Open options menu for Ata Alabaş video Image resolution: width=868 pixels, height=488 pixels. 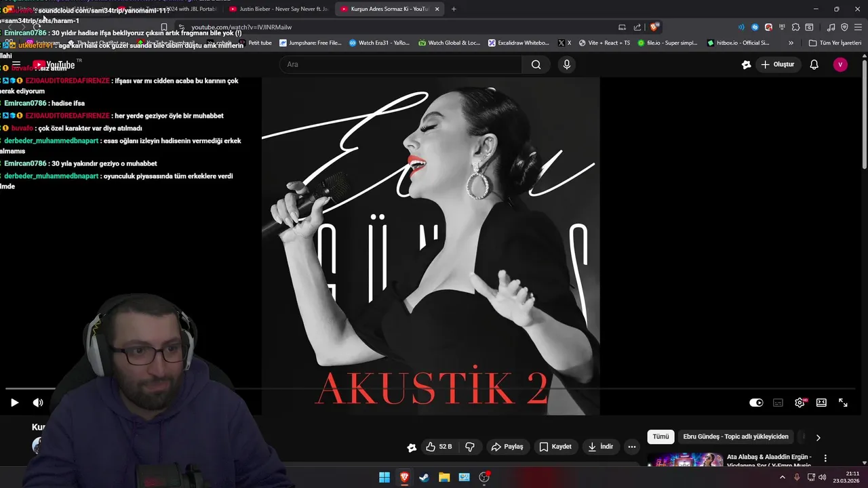tap(825, 459)
